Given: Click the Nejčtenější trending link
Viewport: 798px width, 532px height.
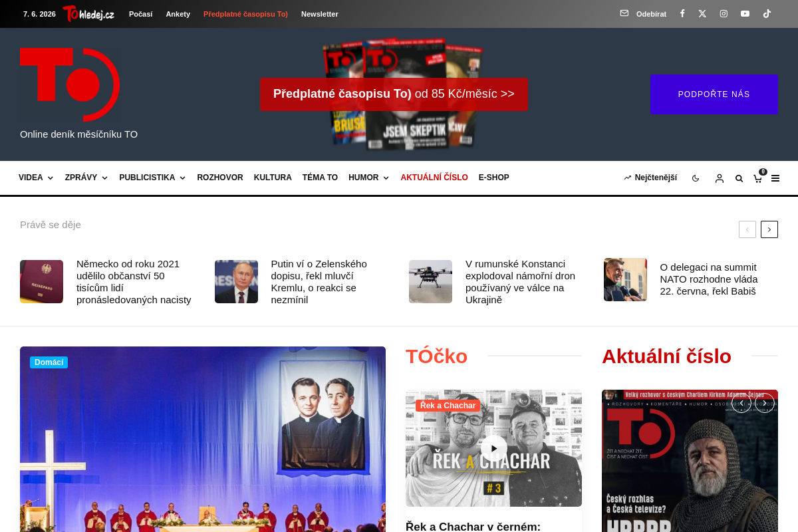Looking at the screenshot, I should coord(650,178).
